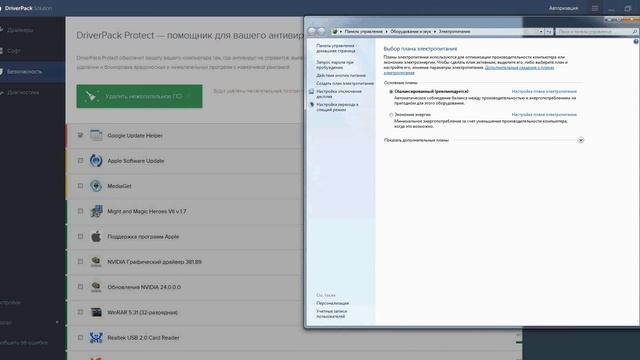The height and width of the screenshot is (360, 640).
Task: Check the Обновления NVIDIA 24.0.0.0 checkbox
Action: [x=80, y=287]
